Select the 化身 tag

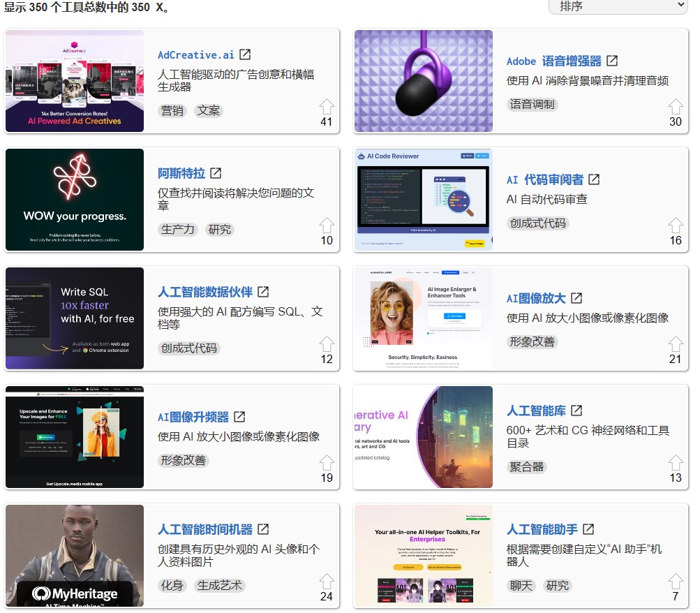[x=172, y=586]
